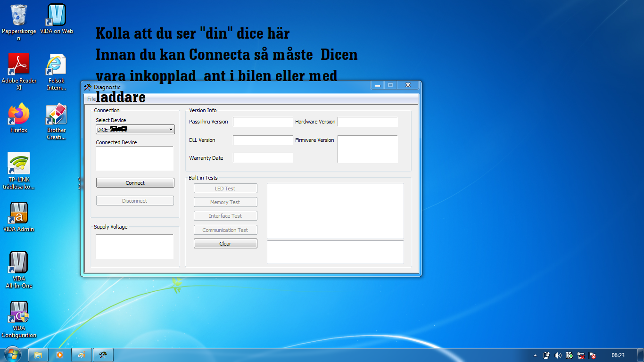Click the Firmware Version box
The width and height of the screenshot is (644, 362).
[x=368, y=149]
